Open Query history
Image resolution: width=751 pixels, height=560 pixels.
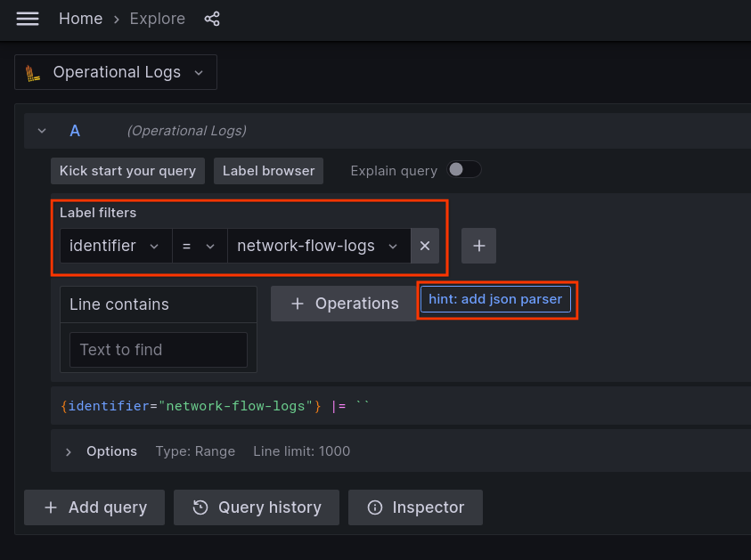click(257, 507)
